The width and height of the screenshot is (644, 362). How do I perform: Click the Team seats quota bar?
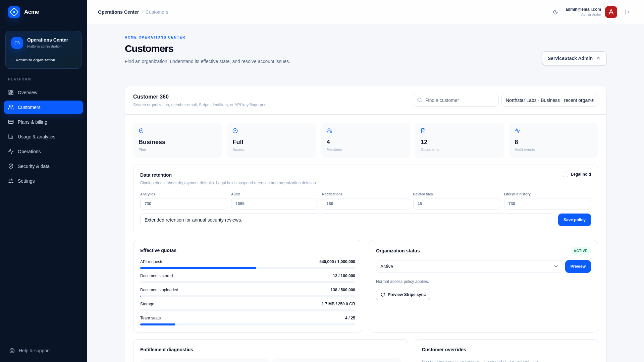(x=248, y=324)
